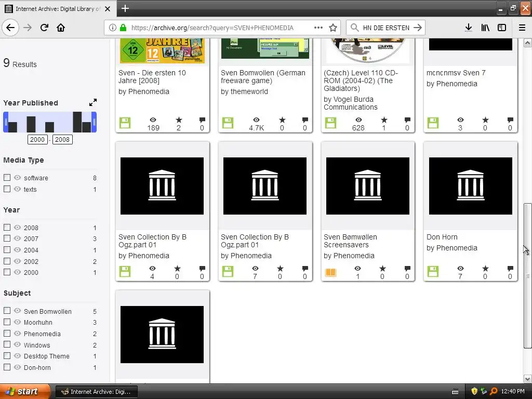Screen dimensions: 532x399
Task: Expand the Year Published histogram
Action: [x=92, y=102]
